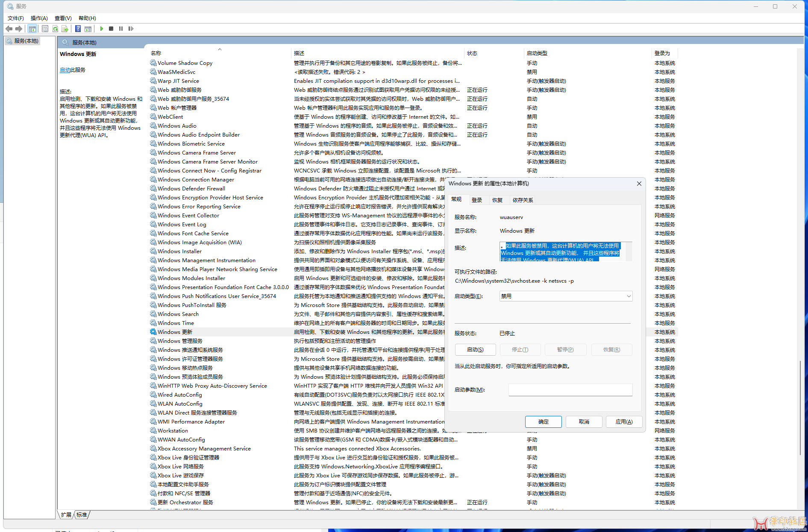The width and height of the screenshot is (808, 532).
Task: Click the gear icon beside Windows 更新
Action: pos(153,332)
